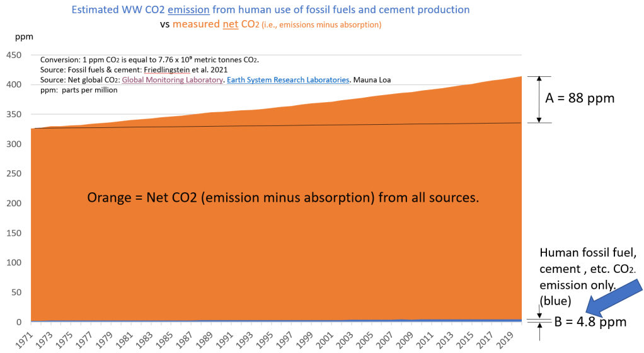Image resolution: width=644 pixels, height=353 pixels.
Task: Click the 'Conversion: 1 ppm CO2' note line
Action: (149, 60)
